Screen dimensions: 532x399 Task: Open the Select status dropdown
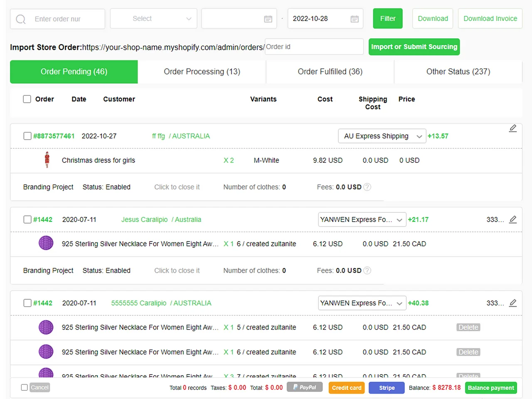click(153, 19)
